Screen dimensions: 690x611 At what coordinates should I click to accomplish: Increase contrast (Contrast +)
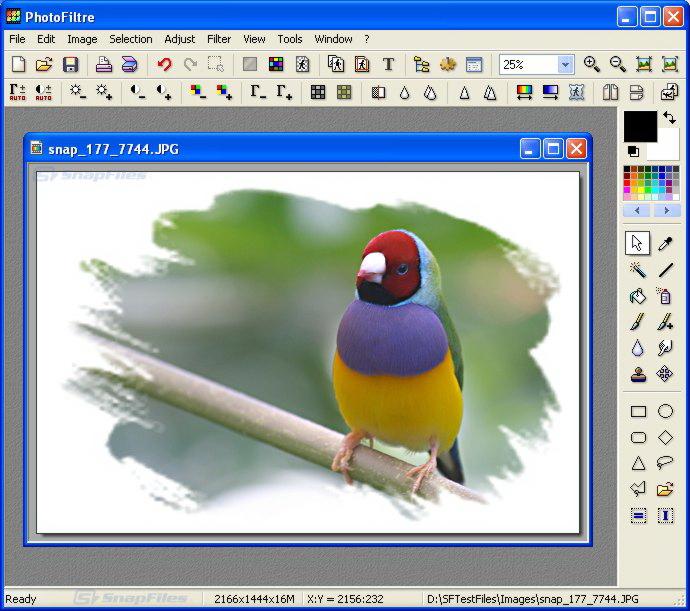pyautogui.click(x=164, y=92)
